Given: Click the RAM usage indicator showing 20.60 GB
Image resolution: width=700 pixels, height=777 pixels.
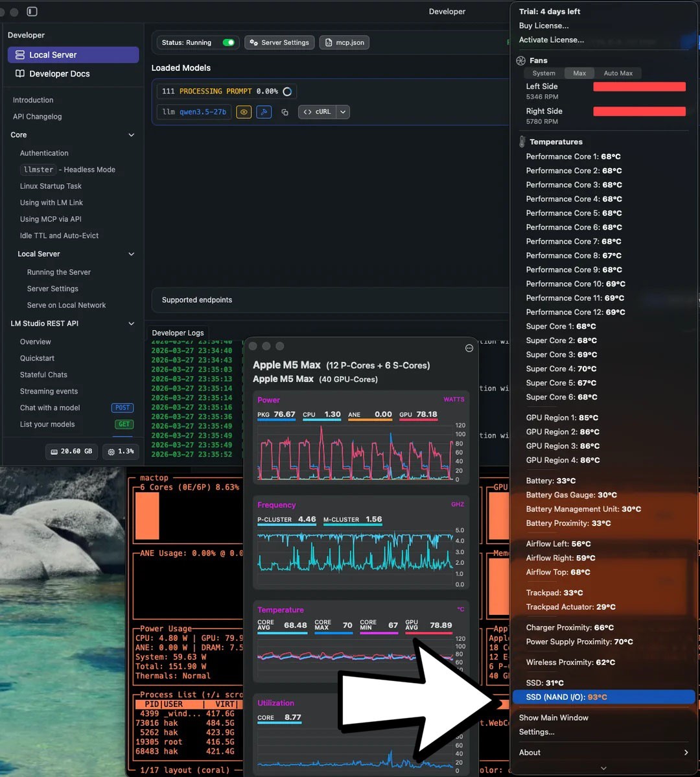Looking at the screenshot, I should [71, 451].
